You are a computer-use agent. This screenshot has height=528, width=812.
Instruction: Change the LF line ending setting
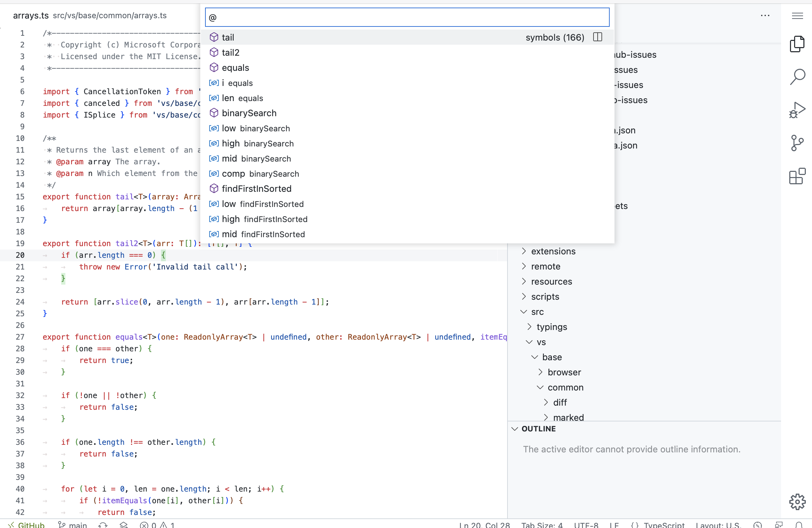click(615, 524)
